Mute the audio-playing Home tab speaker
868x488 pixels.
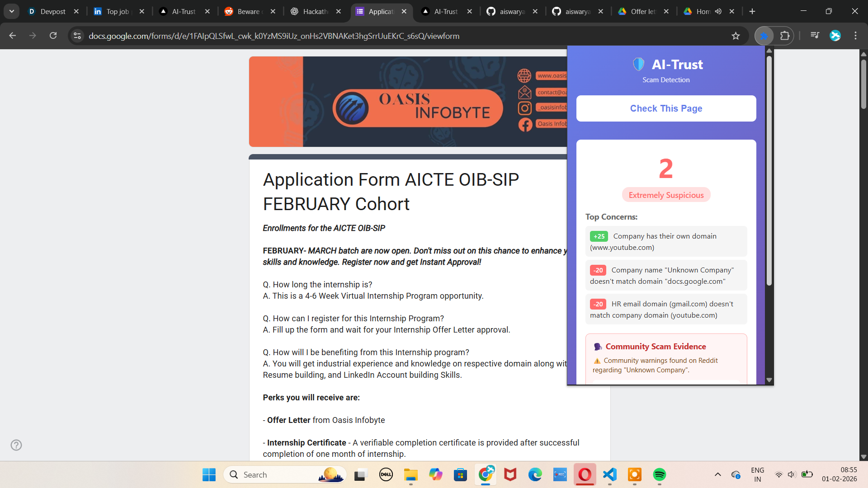(718, 11)
